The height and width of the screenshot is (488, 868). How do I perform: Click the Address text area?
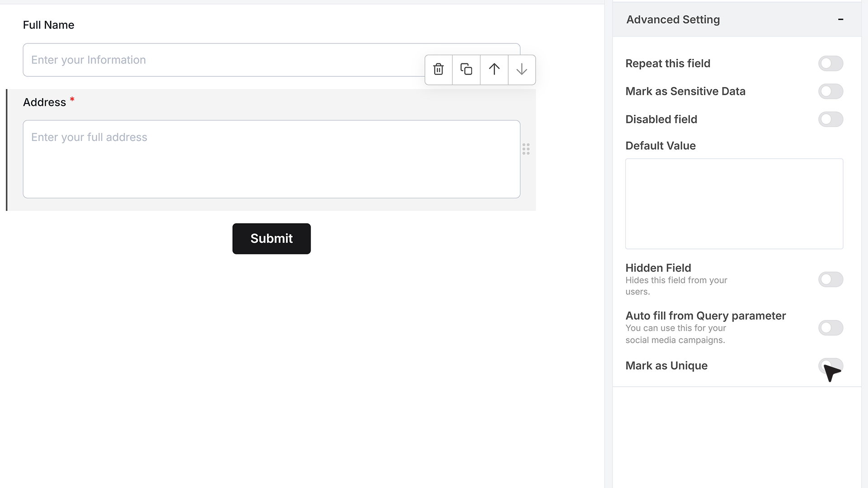271,159
